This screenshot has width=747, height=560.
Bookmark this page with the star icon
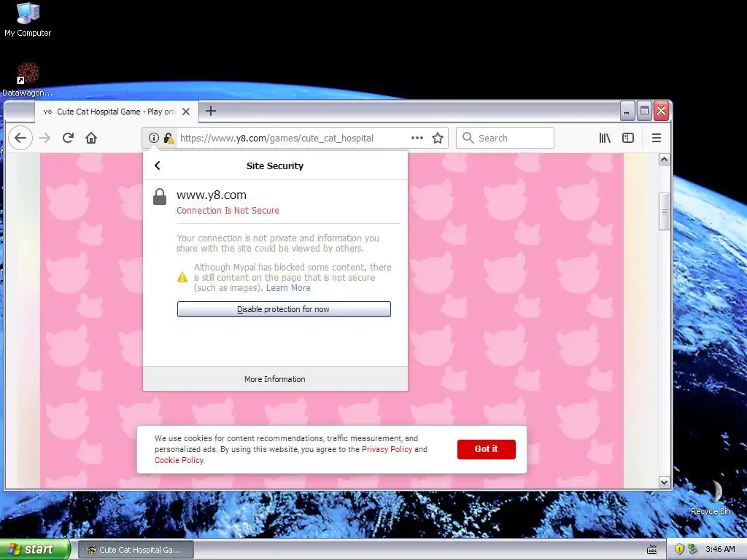pyautogui.click(x=438, y=138)
